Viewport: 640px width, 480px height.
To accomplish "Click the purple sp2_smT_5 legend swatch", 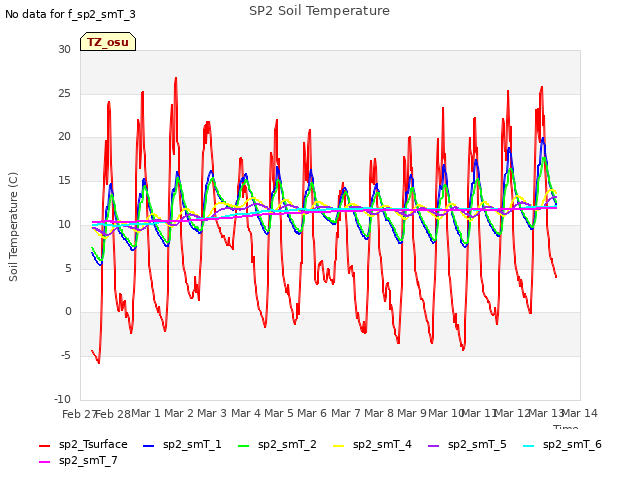I will coord(433,446).
